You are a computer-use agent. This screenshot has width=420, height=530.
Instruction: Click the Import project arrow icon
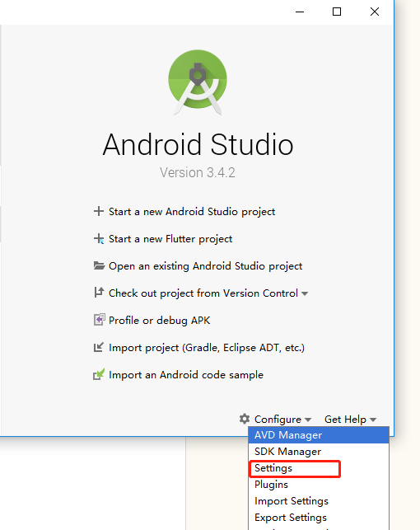[99, 347]
